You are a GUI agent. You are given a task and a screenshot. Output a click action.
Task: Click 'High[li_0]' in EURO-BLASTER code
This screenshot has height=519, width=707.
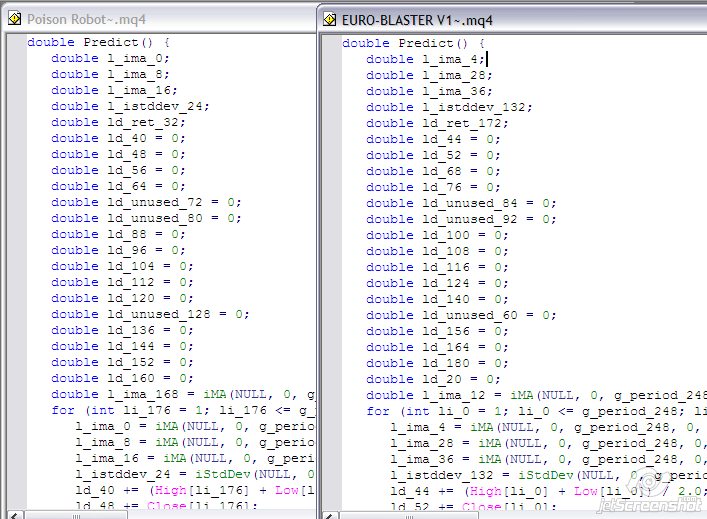pyautogui.click(x=509, y=491)
